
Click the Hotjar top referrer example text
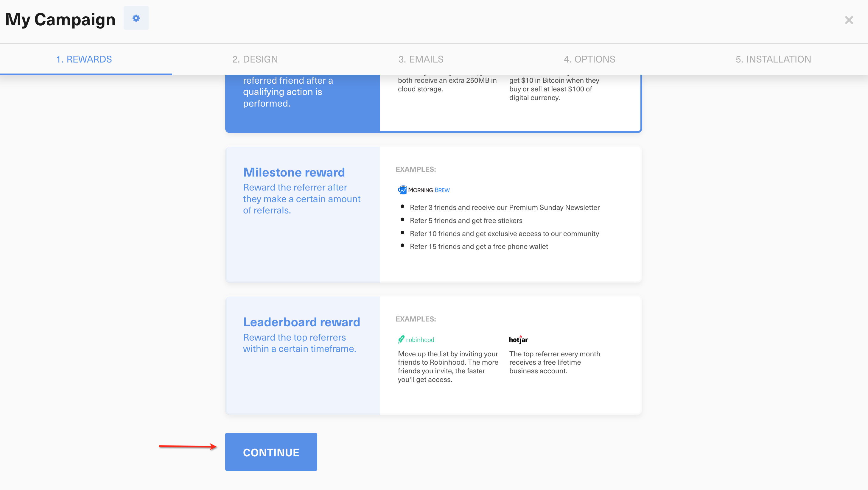coord(554,362)
